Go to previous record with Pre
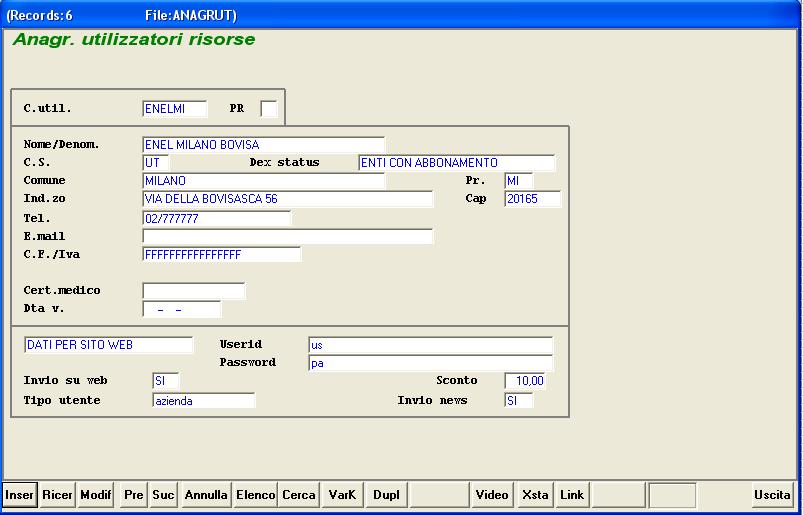 [134, 495]
